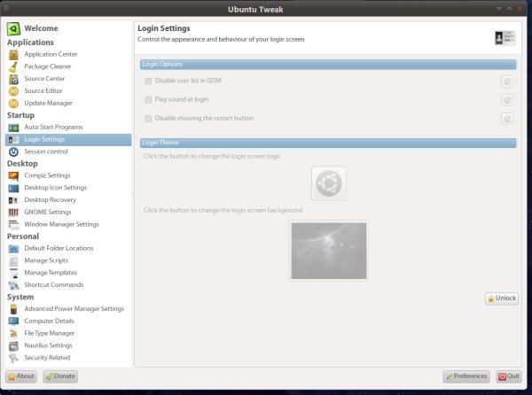
Task: Click the Desktop Recovery icon
Action: (13, 200)
